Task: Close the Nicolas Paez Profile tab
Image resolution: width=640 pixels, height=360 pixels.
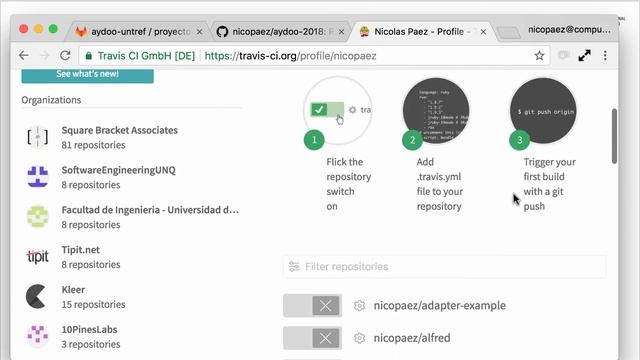Action: pyautogui.click(x=483, y=31)
